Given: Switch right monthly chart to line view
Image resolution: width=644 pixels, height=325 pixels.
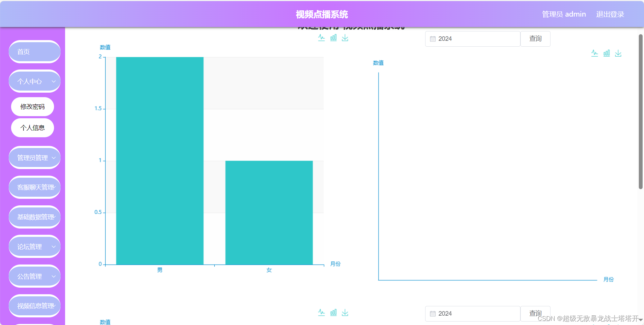Looking at the screenshot, I should pyautogui.click(x=594, y=53).
